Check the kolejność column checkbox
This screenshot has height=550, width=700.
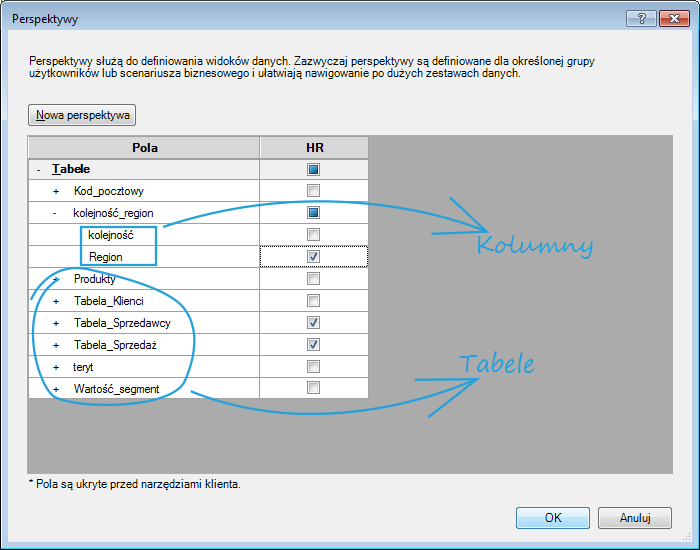pyautogui.click(x=314, y=235)
